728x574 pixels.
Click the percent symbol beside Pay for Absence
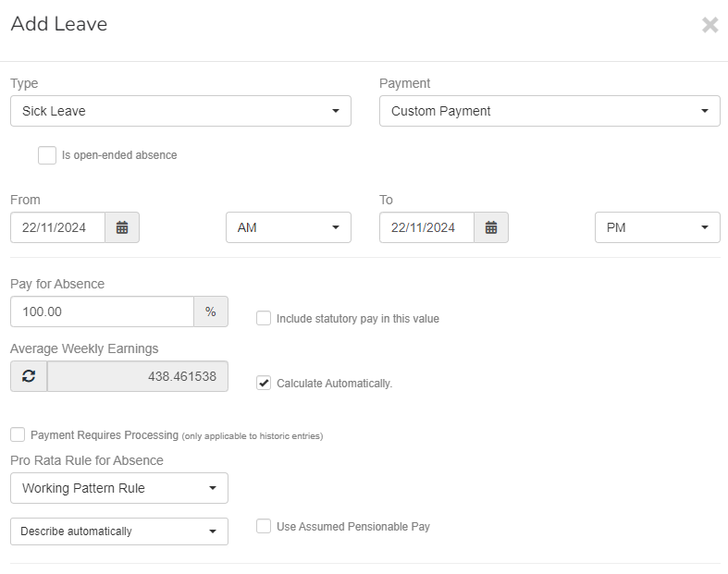[211, 311]
